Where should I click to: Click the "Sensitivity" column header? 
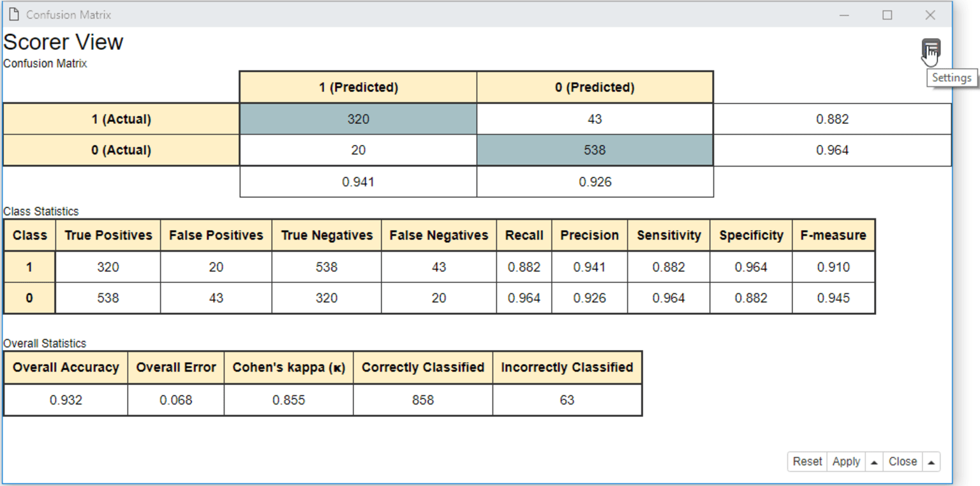click(669, 235)
